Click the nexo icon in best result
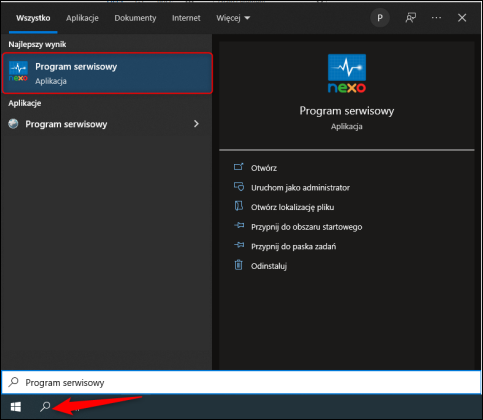The image size is (483, 420). coord(18,71)
